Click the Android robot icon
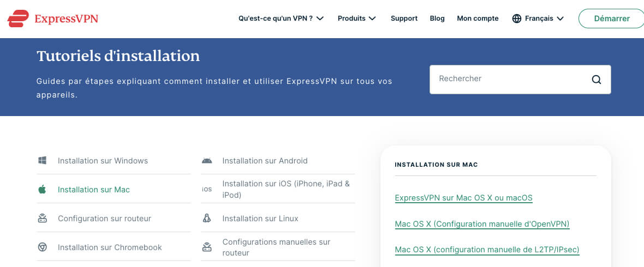Image resolution: width=644 pixels, height=267 pixels. click(207, 160)
